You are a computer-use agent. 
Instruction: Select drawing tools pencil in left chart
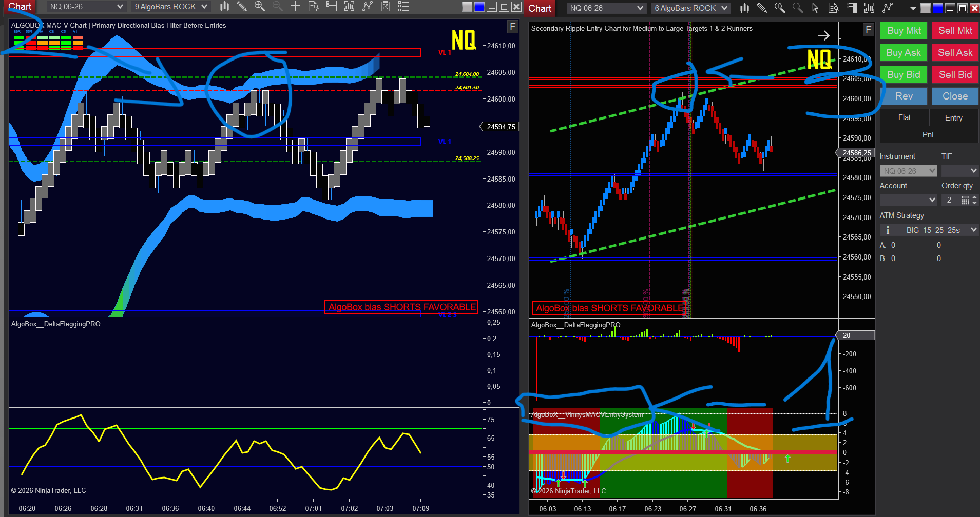pos(242,7)
